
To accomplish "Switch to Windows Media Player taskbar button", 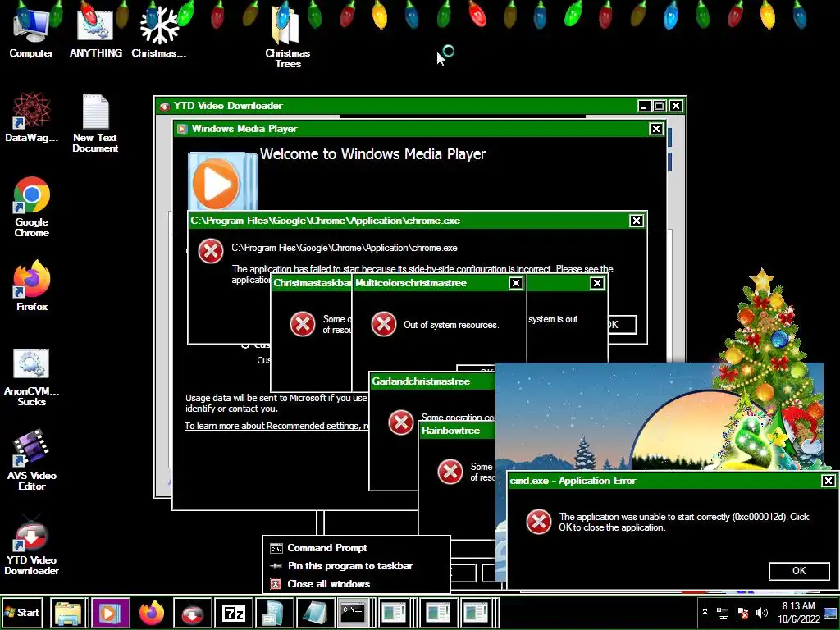I will tap(111, 613).
